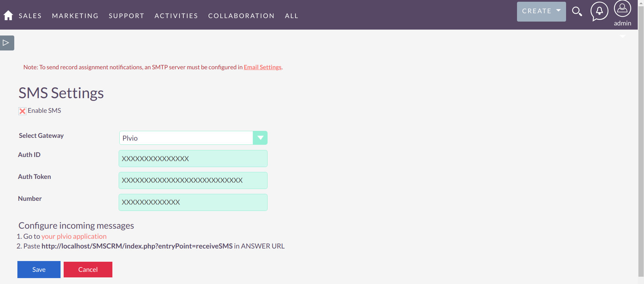Expand the left sidebar with the arrow icon
This screenshot has height=284, width=644.
pyautogui.click(x=6, y=43)
